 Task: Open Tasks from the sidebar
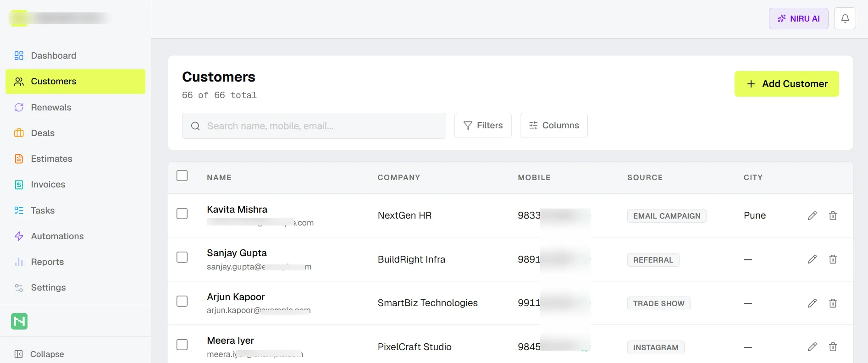coord(75,210)
